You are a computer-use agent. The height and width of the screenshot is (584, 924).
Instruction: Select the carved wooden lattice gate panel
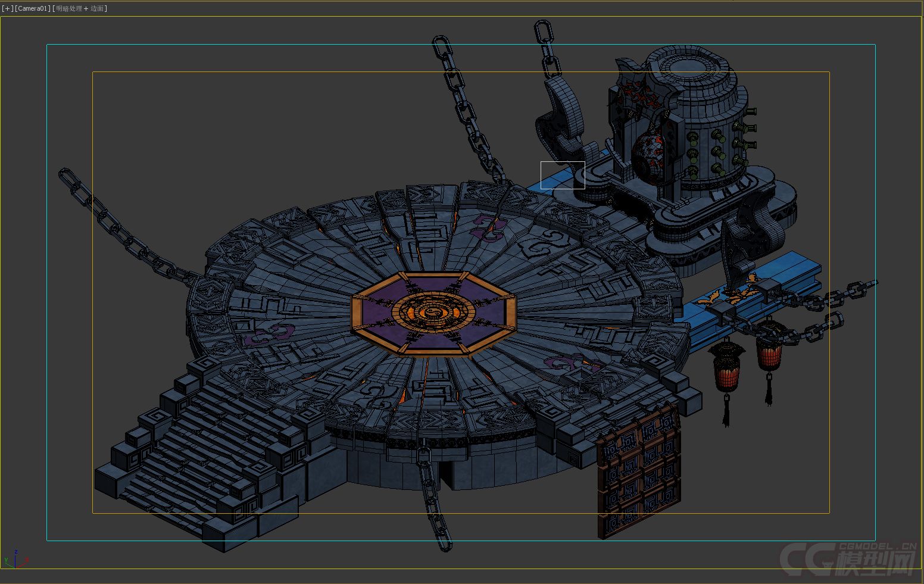tap(639, 470)
